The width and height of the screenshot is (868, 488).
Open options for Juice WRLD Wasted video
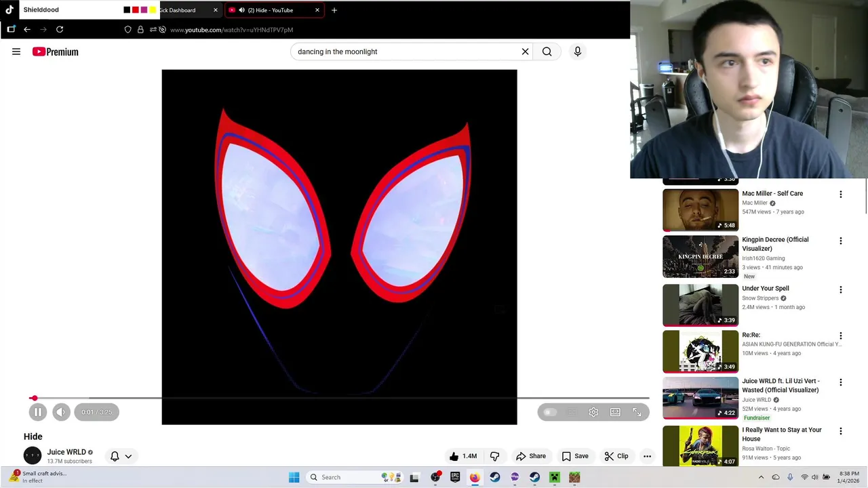tap(841, 382)
